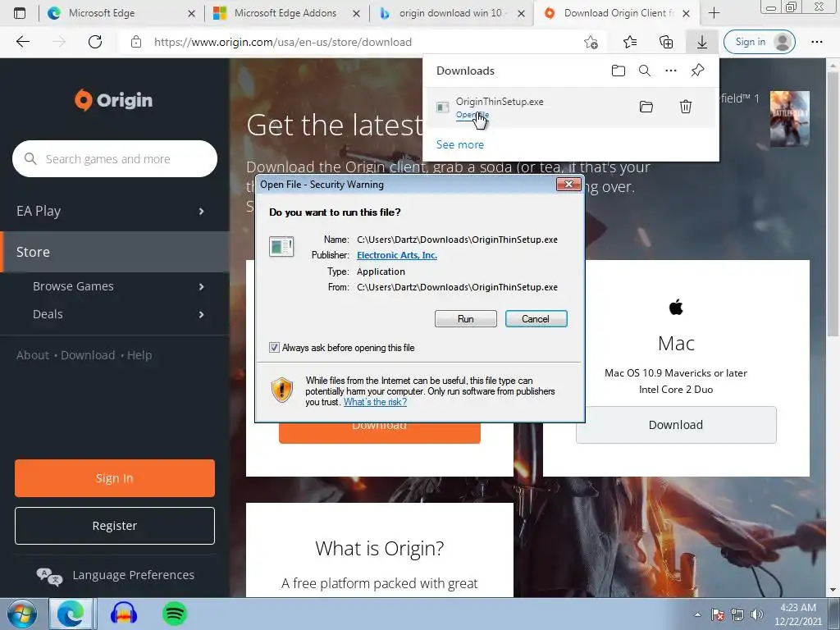Reload the page with refresh icon
The image size is (840, 630).
click(95, 42)
